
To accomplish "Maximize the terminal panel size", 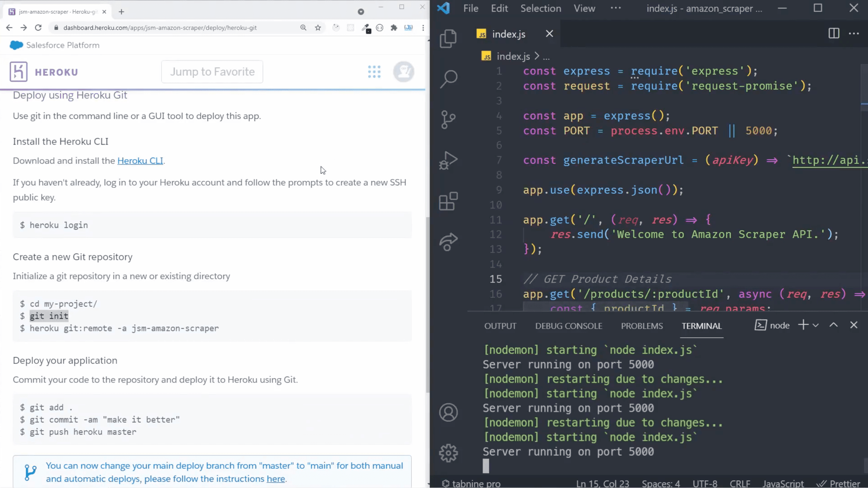I will point(834,325).
